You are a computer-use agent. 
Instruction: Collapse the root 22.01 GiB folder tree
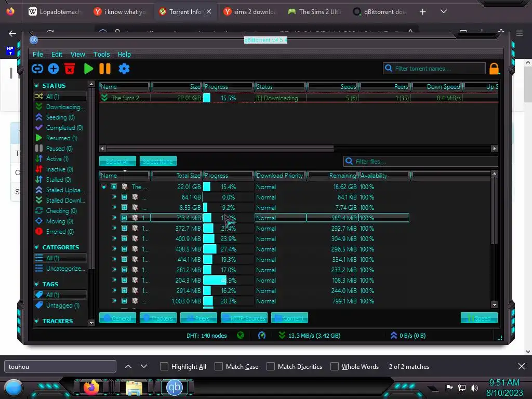pyautogui.click(x=104, y=187)
